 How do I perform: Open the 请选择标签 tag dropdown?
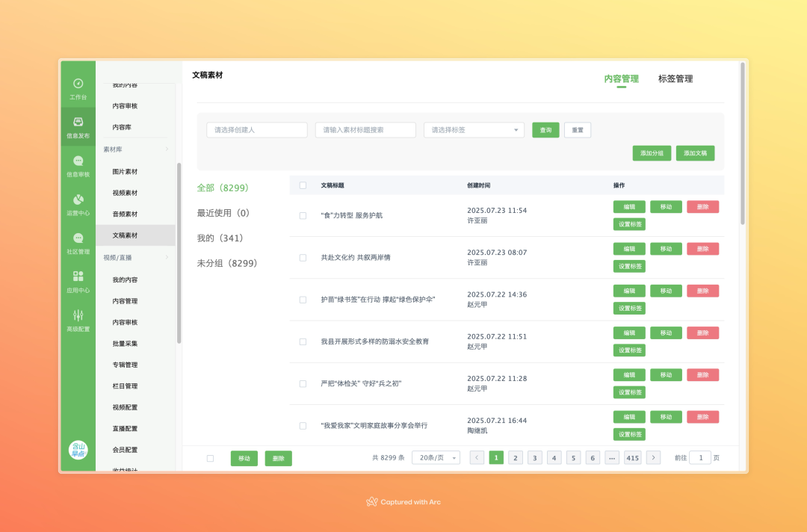coord(474,130)
